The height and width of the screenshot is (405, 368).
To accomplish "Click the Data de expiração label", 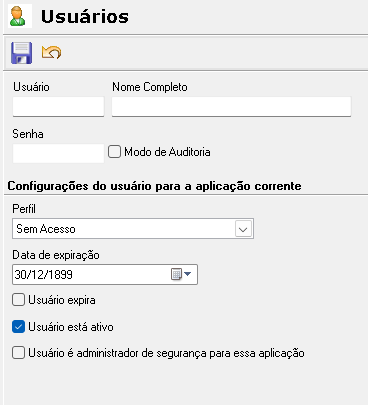I will 56,255.
